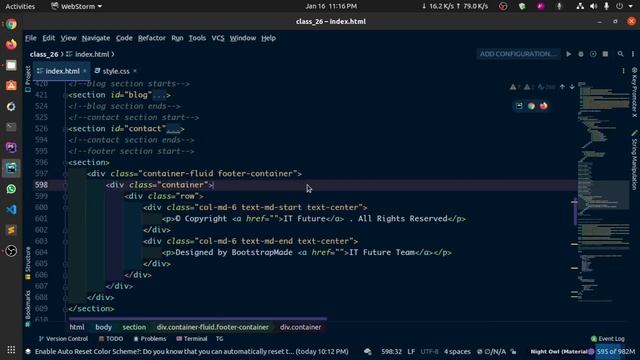Collapse footer-container div at line 597
This screenshot has width=640, height=360.
point(65,174)
